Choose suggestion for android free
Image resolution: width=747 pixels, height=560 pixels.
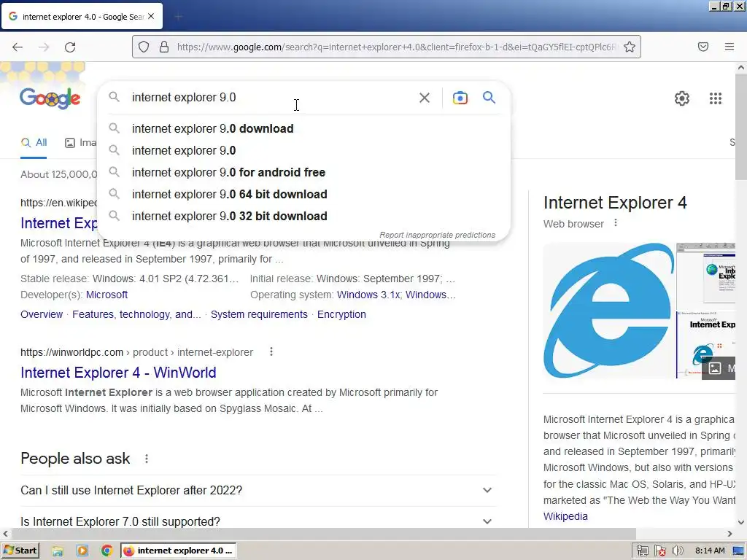303,172
